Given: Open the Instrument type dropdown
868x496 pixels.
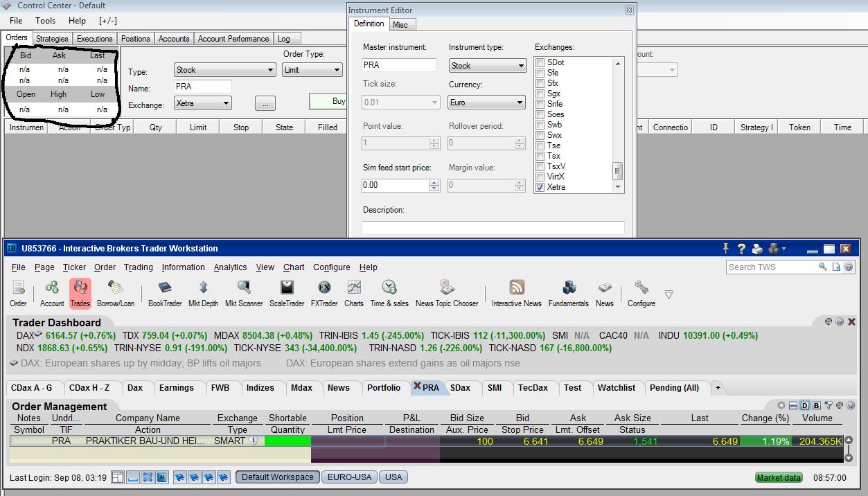Looking at the screenshot, I should (488, 66).
